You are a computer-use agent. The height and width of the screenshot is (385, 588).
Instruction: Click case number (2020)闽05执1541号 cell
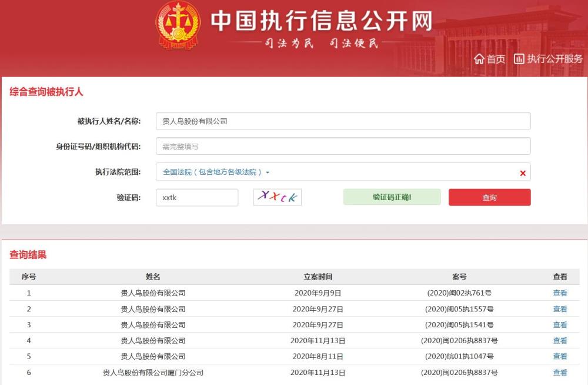pos(459,325)
